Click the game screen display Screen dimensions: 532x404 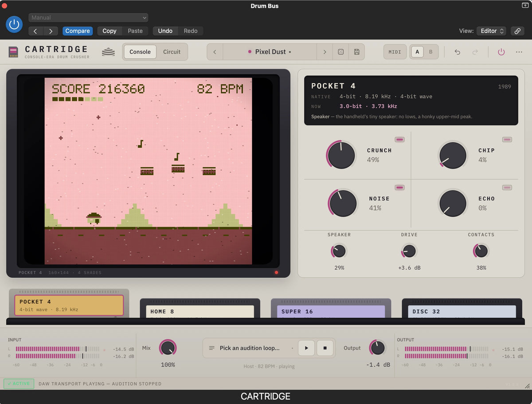(x=148, y=171)
